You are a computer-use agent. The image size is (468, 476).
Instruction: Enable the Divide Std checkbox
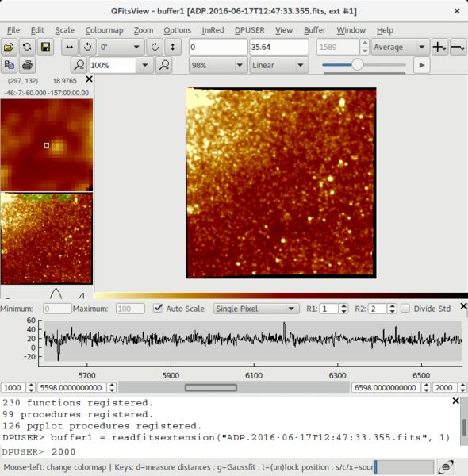pyautogui.click(x=405, y=309)
